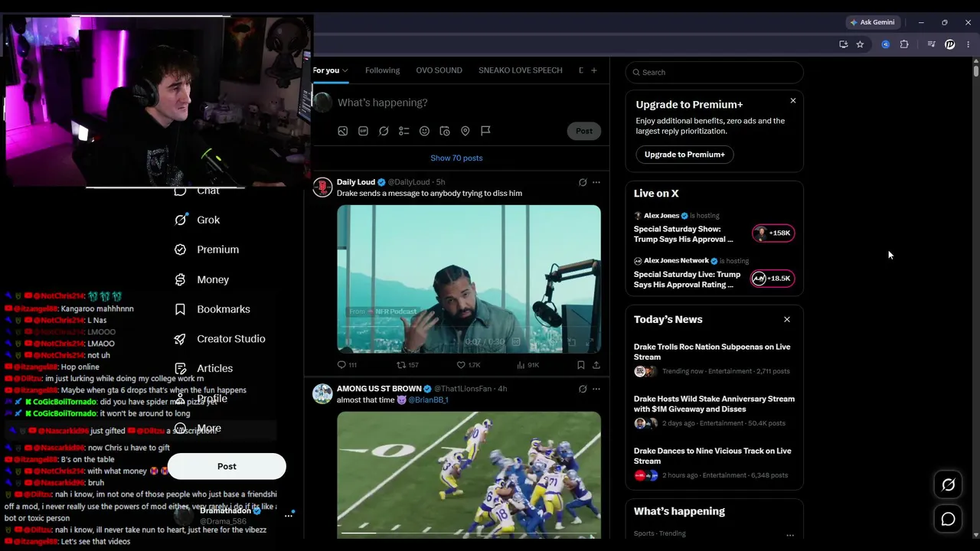Open Grok explain on AMONG US ST BROWN post
This screenshot has width=980, height=551.
tap(583, 389)
